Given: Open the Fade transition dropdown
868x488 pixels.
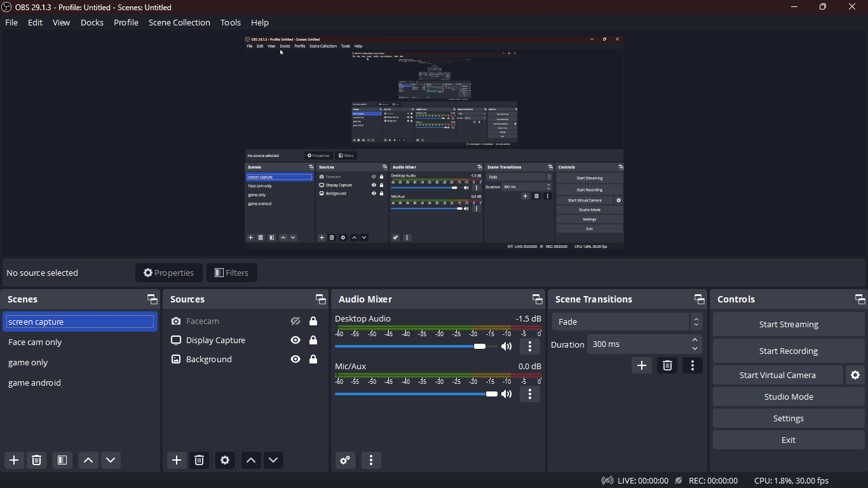Looking at the screenshot, I should tap(627, 322).
